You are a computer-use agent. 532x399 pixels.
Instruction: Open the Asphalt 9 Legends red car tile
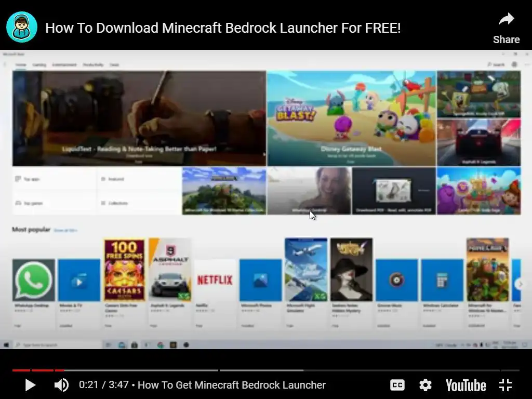pyautogui.click(x=478, y=142)
